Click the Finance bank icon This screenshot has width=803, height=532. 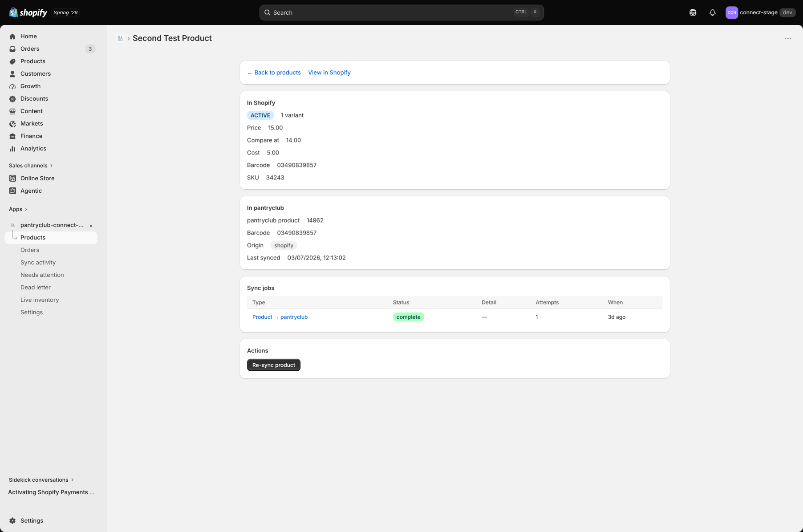(12, 136)
